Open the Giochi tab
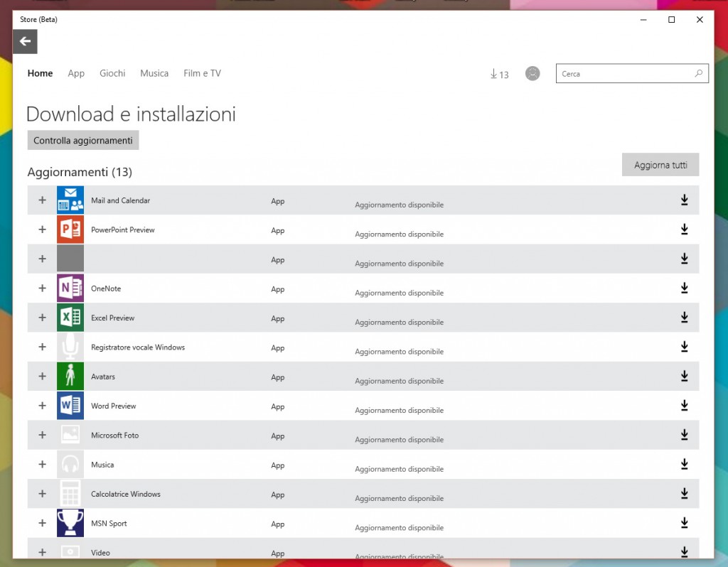This screenshot has width=728, height=567. pos(112,73)
